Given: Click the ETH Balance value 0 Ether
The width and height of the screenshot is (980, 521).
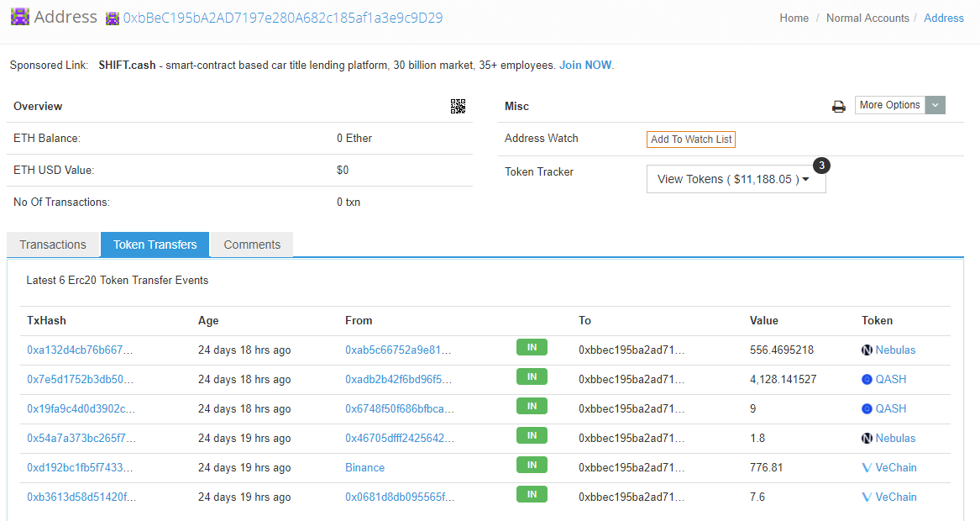Looking at the screenshot, I should click(x=354, y=138).
